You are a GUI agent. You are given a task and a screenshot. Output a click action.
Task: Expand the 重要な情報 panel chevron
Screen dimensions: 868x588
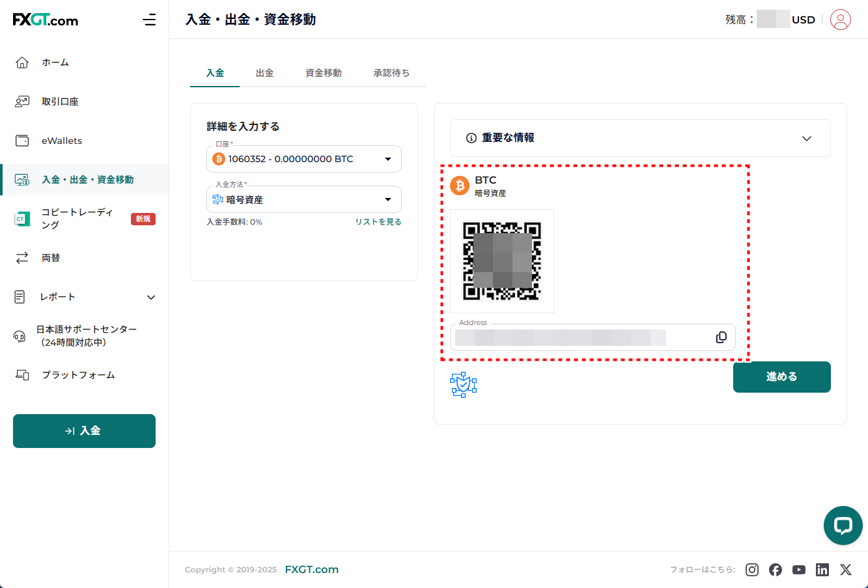coord(807,138)
